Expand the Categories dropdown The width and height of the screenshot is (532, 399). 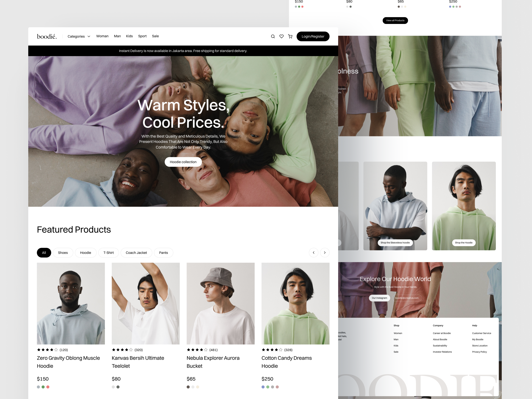point(79,36)
